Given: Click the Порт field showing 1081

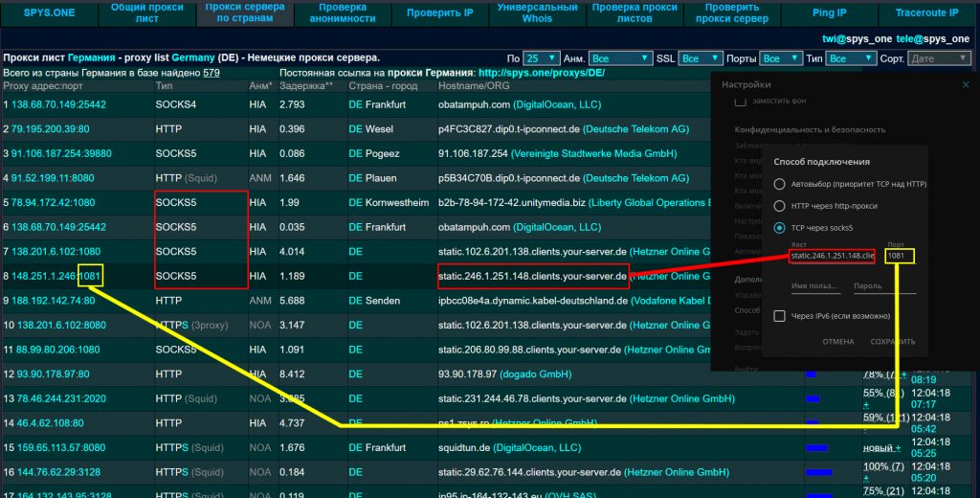Looking at the screenshot, I should click(901, 256).
